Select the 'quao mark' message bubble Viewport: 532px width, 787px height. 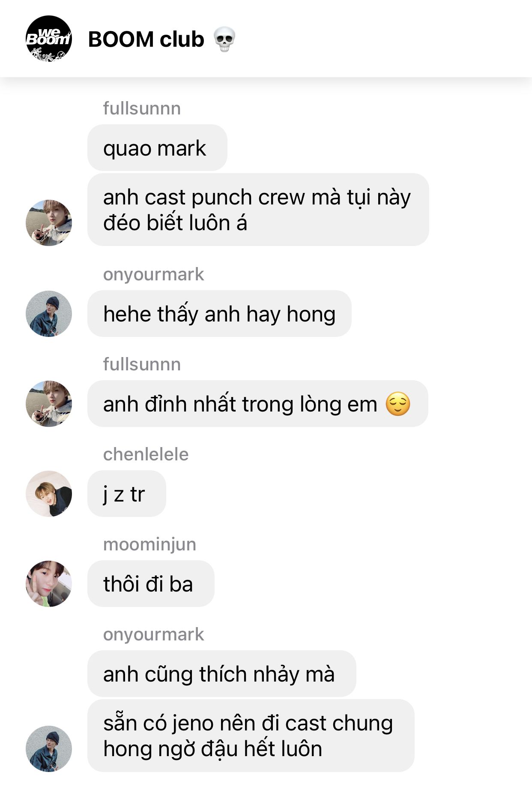coord(157,148)
